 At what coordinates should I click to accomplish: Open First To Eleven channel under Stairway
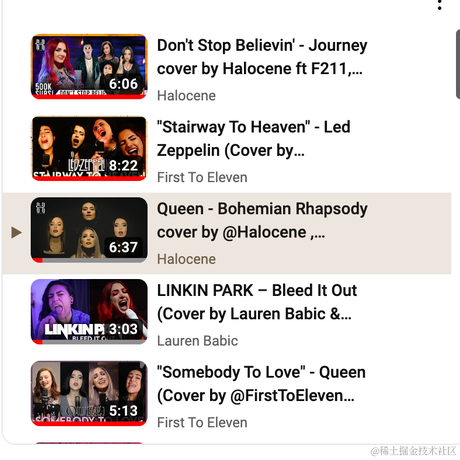[202, 177]
